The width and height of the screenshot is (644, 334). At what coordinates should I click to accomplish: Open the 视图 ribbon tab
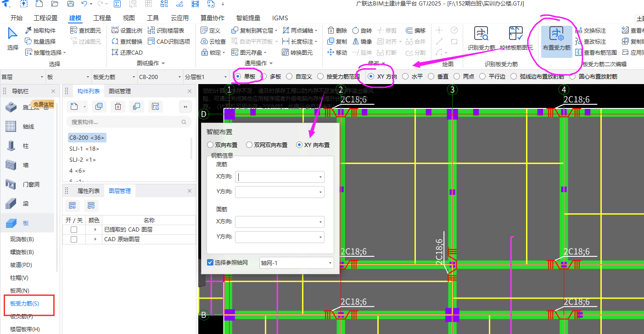(129, 18)
